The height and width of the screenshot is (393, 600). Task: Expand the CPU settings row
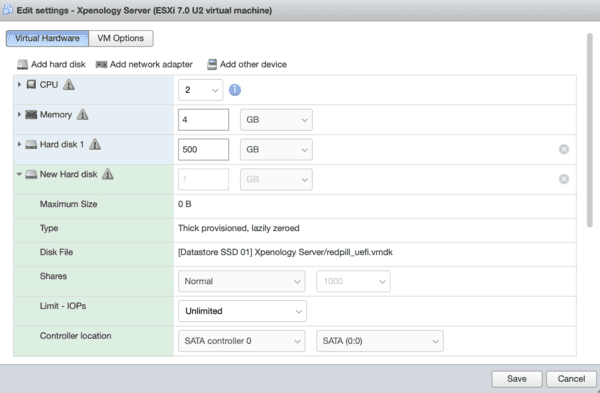(x=19, y=84)
